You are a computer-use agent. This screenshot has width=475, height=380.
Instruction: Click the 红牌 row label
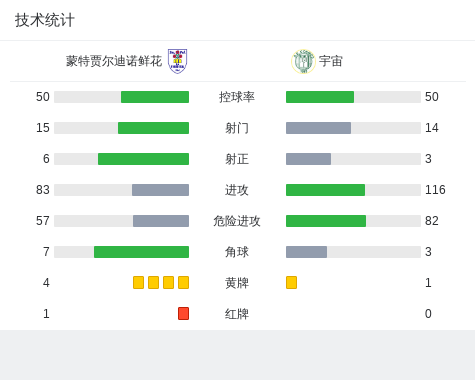[x=237, y=314]
